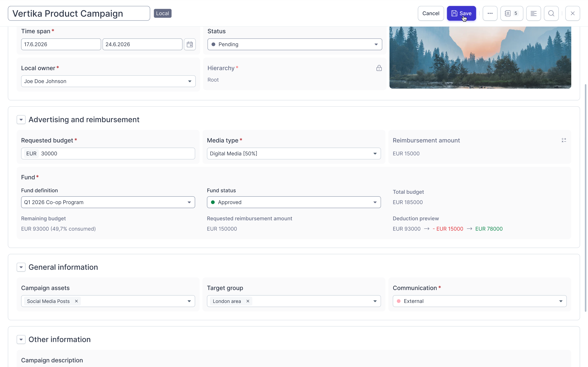This screenshot has height=367, width=588.
Task: Close the campaign editor with X icon
Action: 573,13
